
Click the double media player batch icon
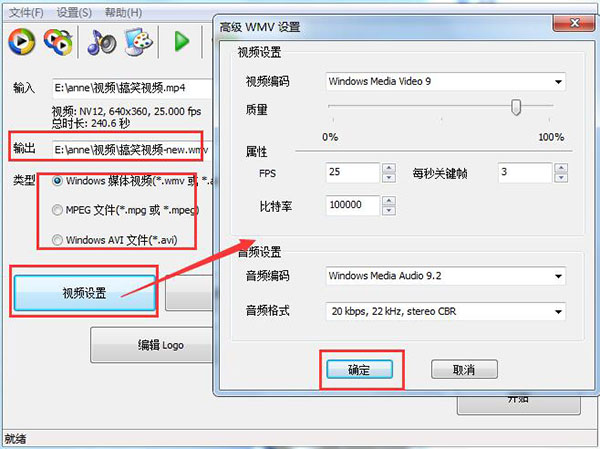(x=59, y=41)
